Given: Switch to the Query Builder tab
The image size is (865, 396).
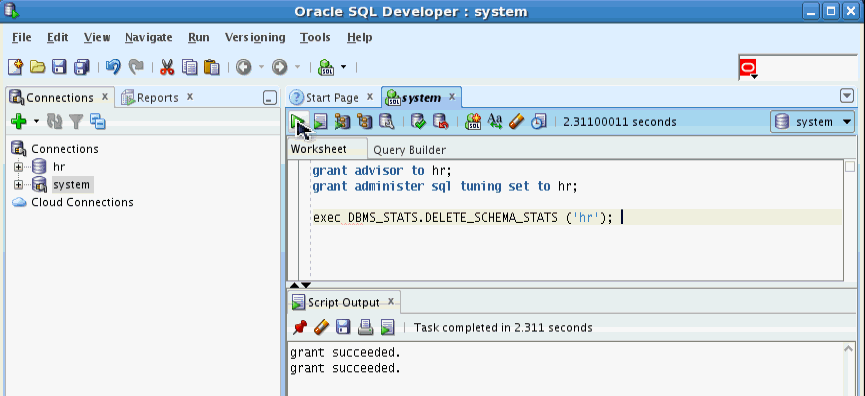Looking at the screenshot, I should tap(409, 150).
